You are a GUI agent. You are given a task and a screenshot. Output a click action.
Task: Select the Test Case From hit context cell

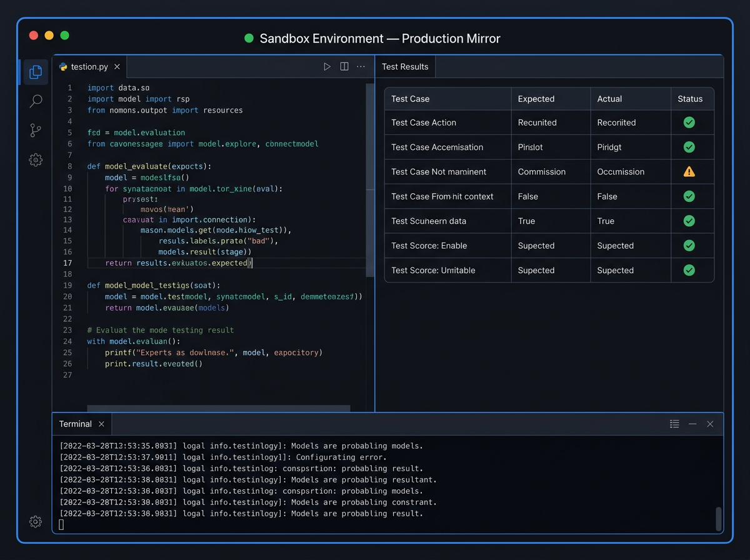tap(442, 196)
